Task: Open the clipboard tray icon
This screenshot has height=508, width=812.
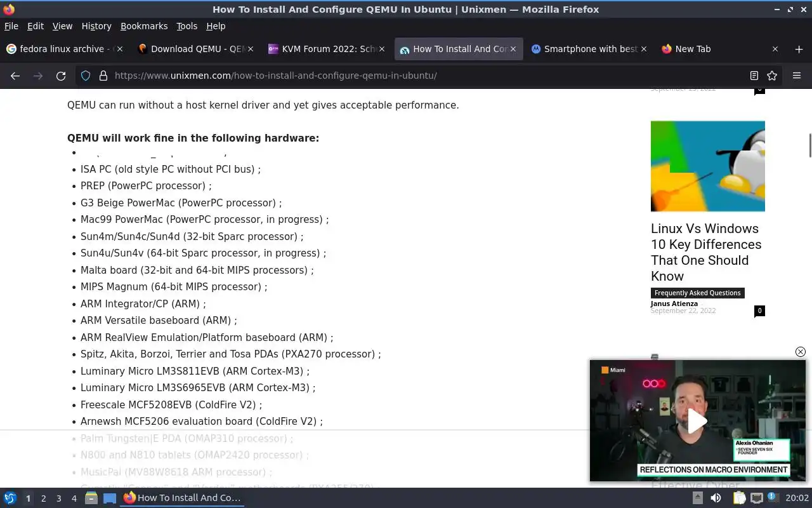Action: click(739, 498)
